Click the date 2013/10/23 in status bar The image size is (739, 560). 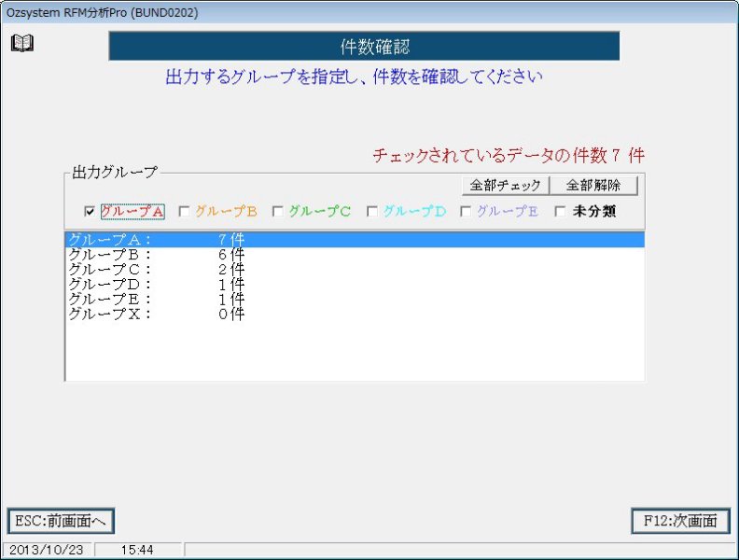click(47, 550)
